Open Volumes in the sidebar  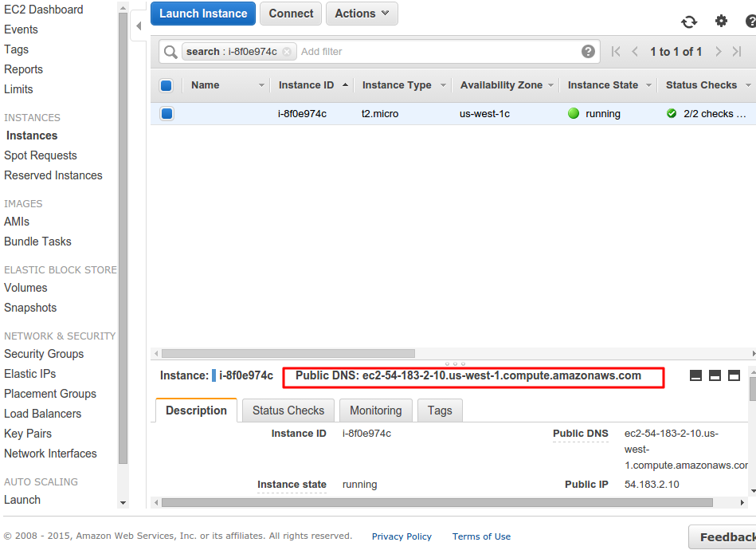point(25,288)
